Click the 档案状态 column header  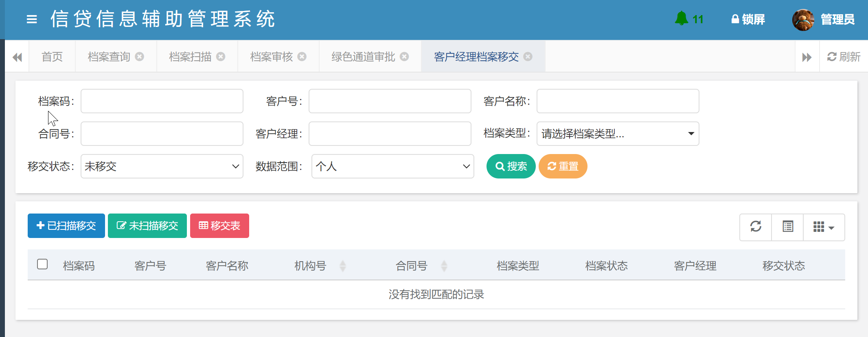607,266
